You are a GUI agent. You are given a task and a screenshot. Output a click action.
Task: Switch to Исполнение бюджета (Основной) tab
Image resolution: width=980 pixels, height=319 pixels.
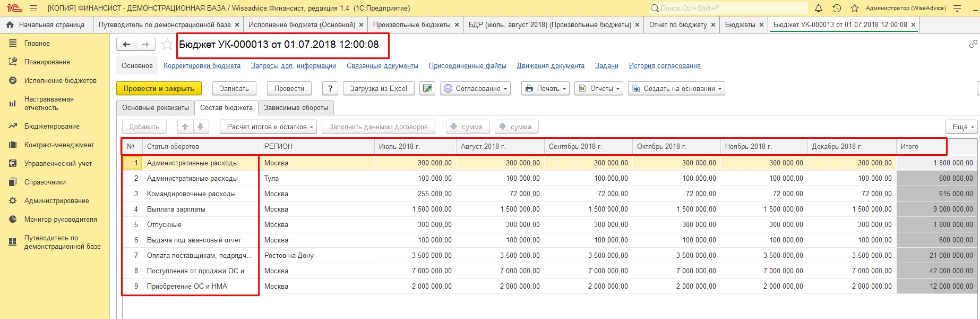pos(302,25)
